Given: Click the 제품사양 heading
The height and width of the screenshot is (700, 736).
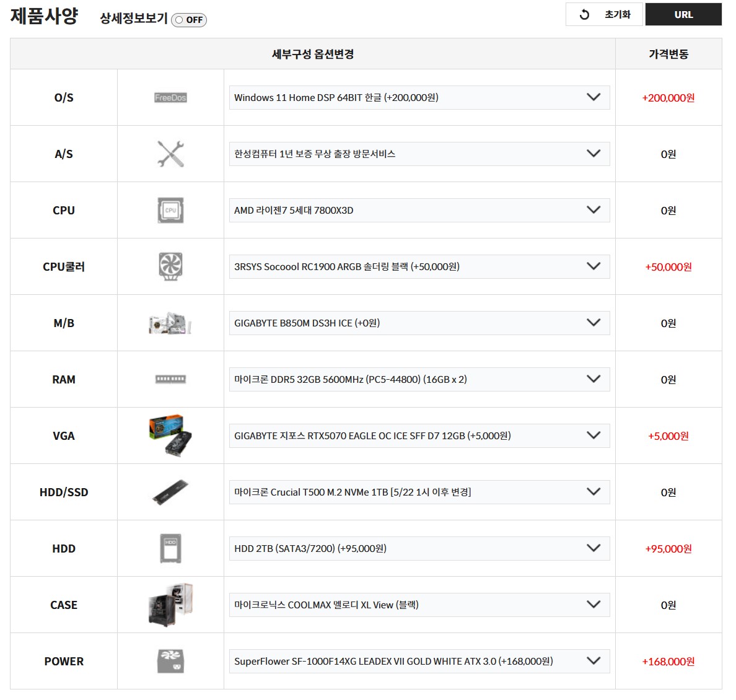Looking at the screenshot, I should coord(44,16).
